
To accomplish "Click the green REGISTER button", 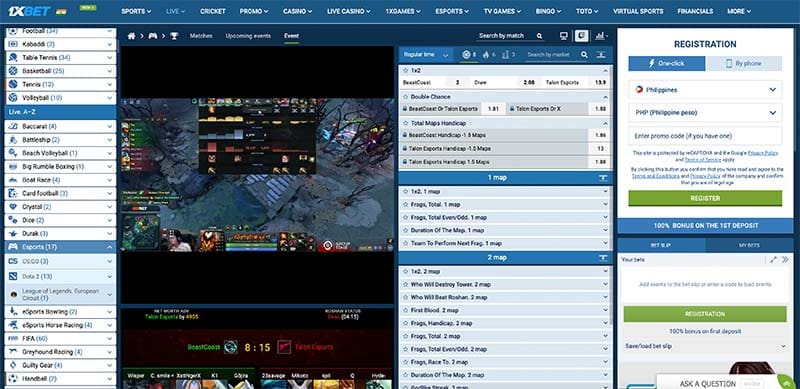I will (x=705, y=198).
